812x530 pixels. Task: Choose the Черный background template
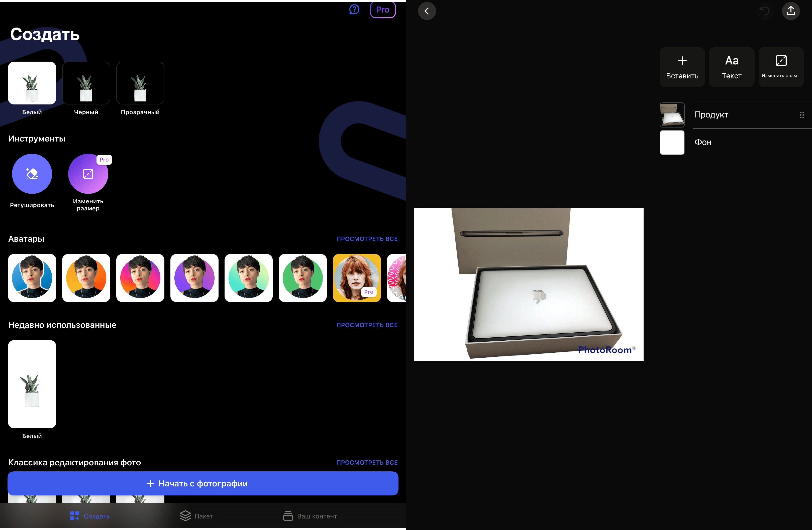(x=86, y=83)
